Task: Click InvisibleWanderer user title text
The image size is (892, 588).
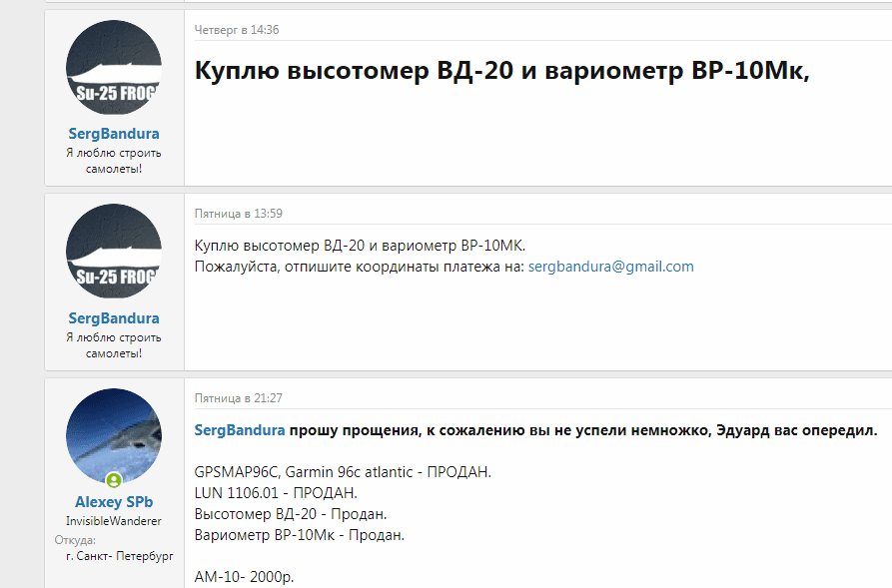Action: [114, 521]
